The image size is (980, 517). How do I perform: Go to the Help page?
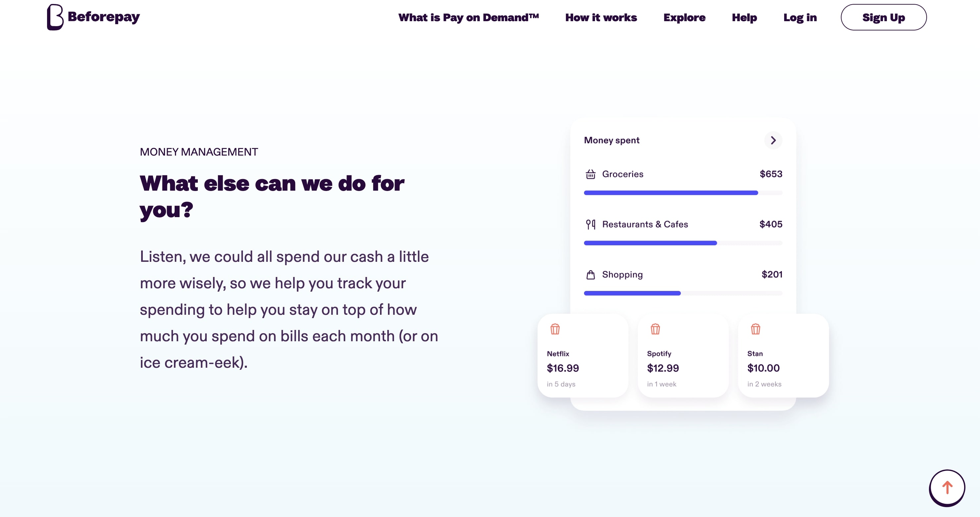tap(744, 18)
